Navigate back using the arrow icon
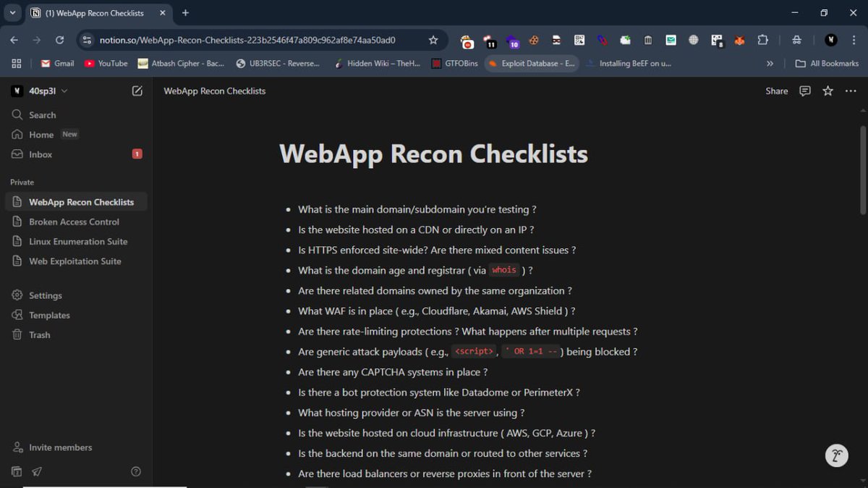Image resolution: width=868 pixels, height=488 pixels. coord(16,41)
